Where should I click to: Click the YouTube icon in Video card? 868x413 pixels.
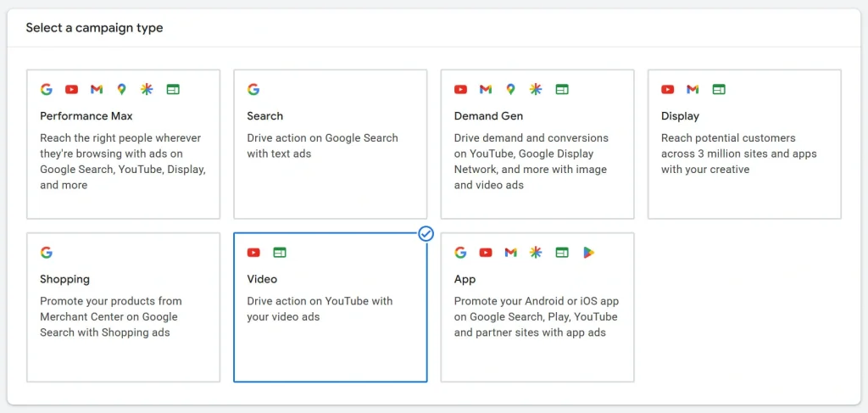coord(253,253)
